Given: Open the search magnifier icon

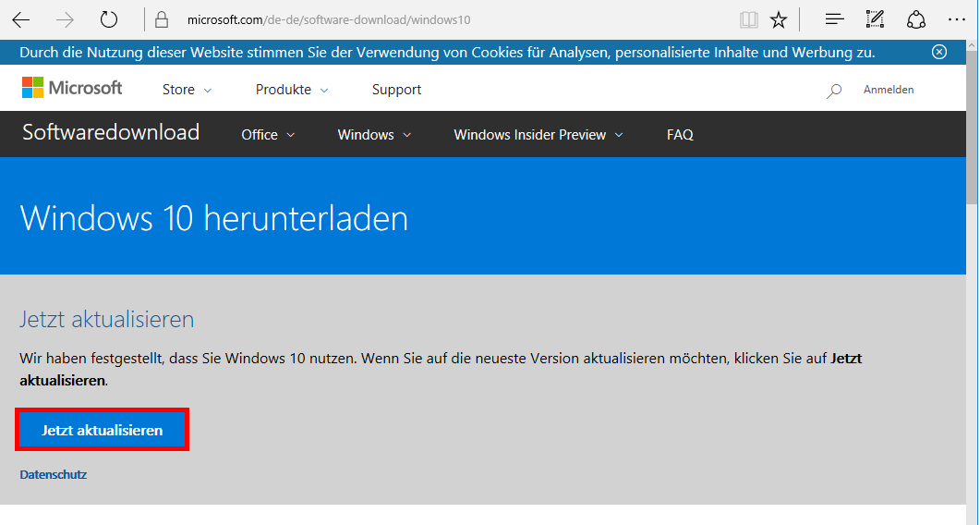Looking at the screenshot, I should tap(834, 91).
